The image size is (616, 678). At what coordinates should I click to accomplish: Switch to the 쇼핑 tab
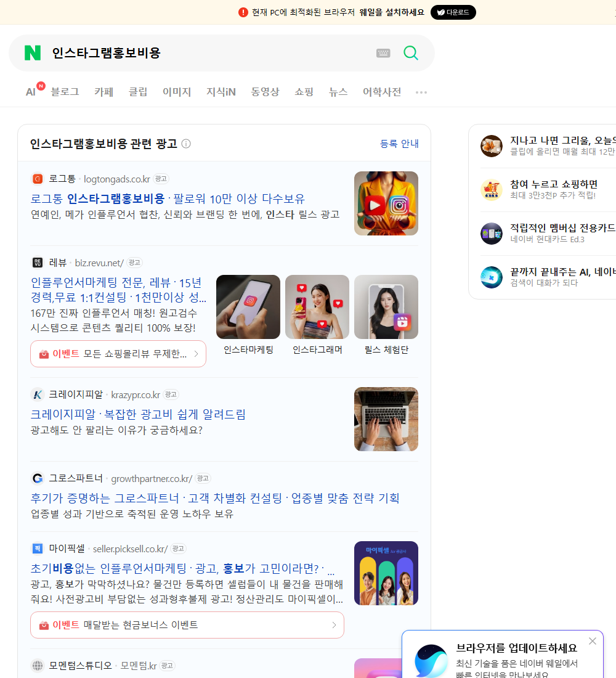pos(304,92)
